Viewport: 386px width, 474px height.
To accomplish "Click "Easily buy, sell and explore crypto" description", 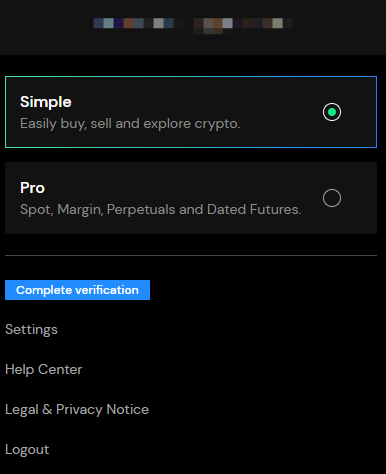I will coord(130,124).
